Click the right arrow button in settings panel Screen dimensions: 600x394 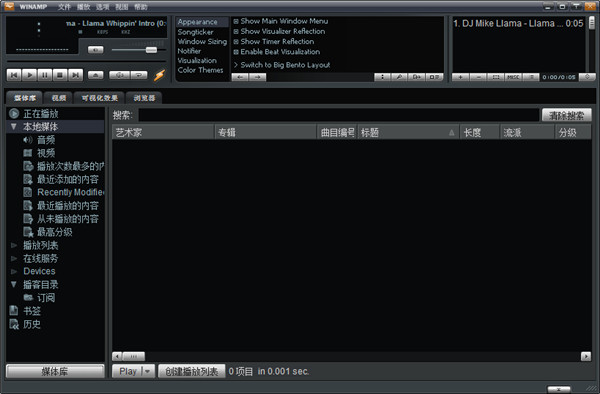click(258, 77)
